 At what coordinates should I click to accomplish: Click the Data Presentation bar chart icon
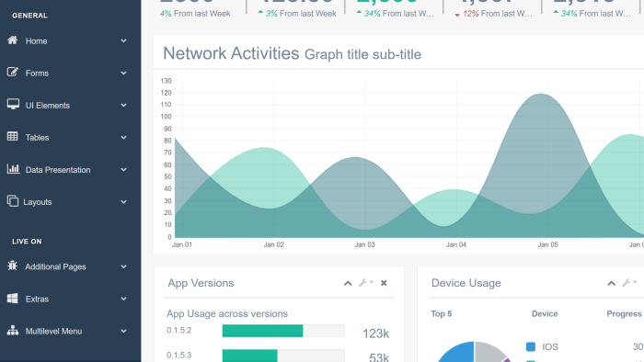click(x=13, y=168)
